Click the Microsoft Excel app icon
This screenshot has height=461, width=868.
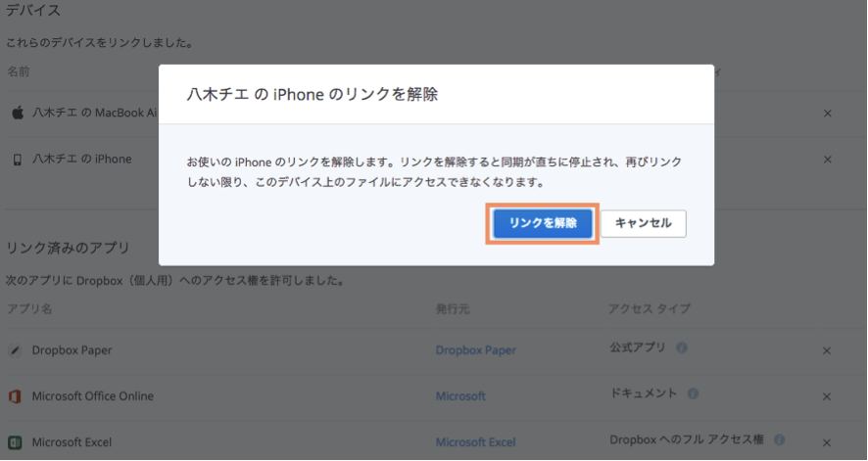[15, 442]
